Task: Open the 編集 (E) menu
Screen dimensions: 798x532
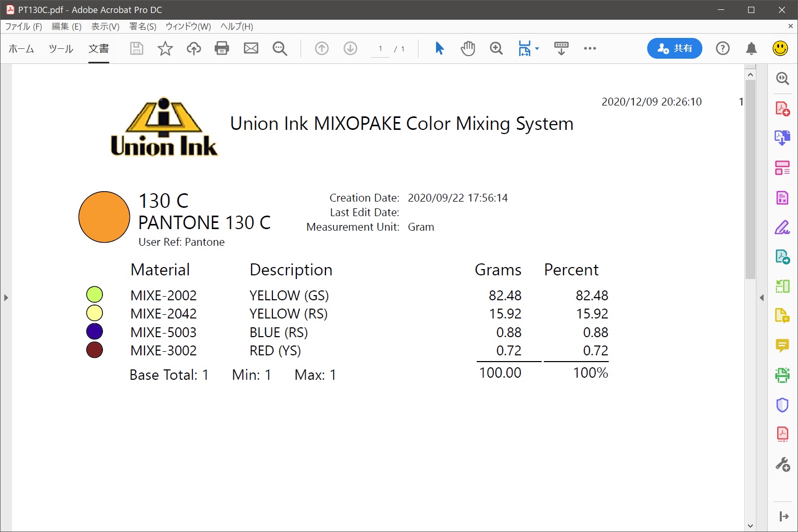Action: coord(67,26)
